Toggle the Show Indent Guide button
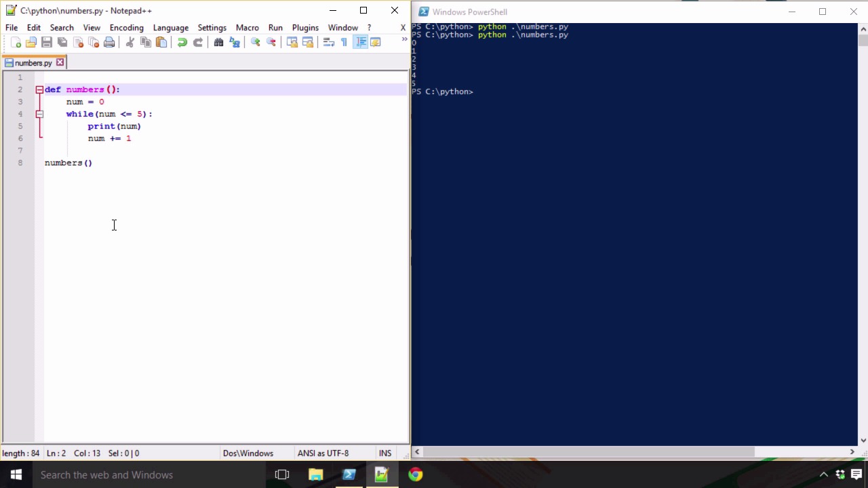 click(x=361, y=42)
